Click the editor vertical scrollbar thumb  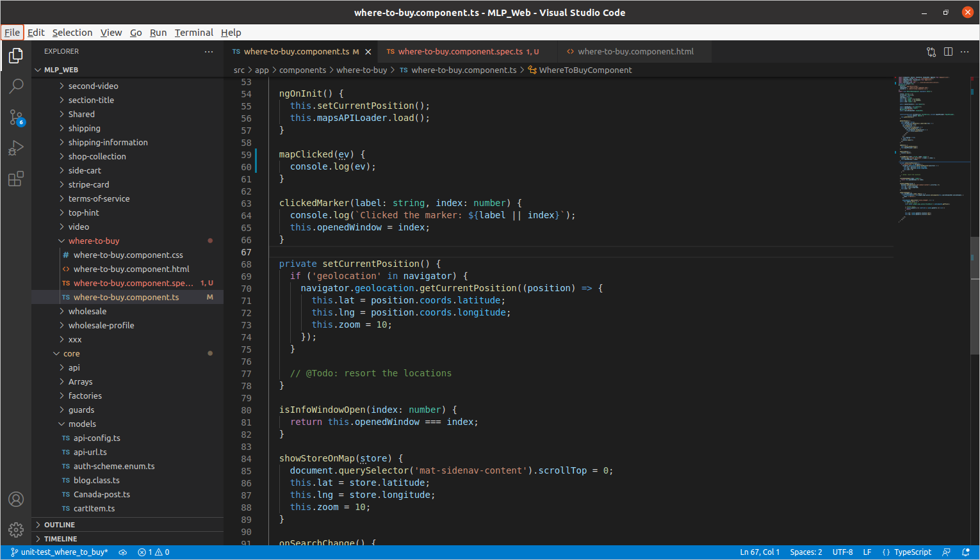975,296
